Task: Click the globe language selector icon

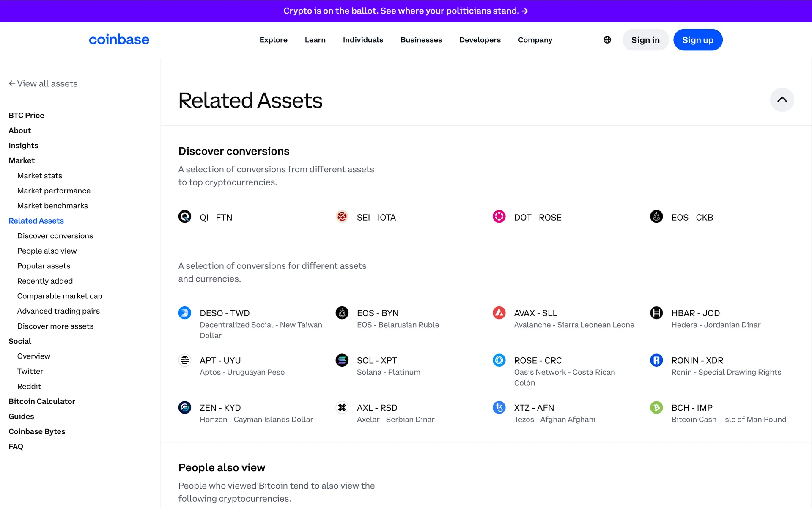Action: pos(607,40)
